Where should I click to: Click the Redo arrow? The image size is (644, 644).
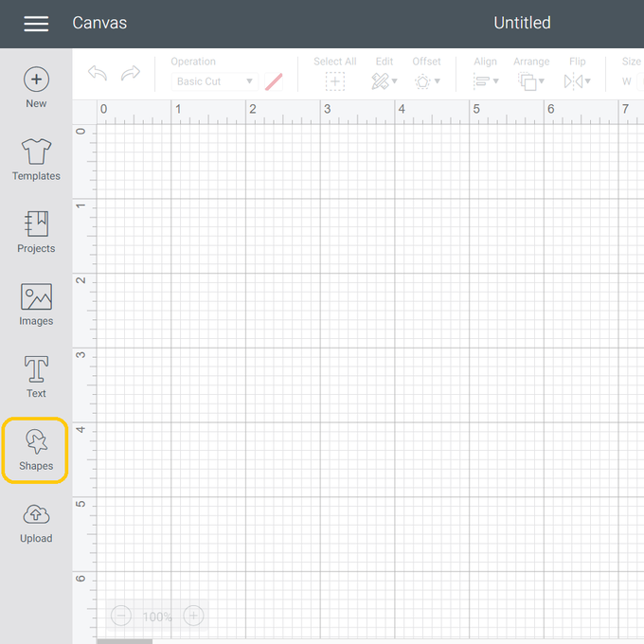(131, 73)
